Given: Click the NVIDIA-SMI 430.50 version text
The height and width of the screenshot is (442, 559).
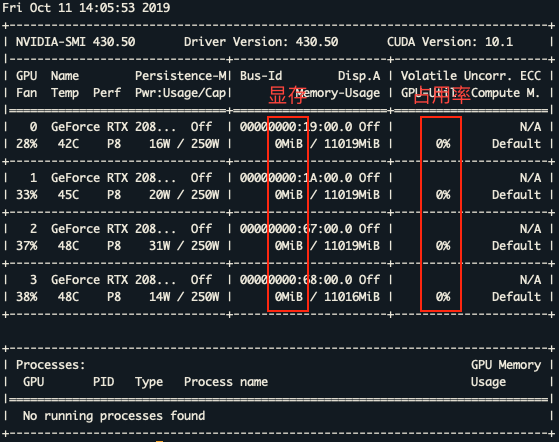Looking at the screenshot, I should point(75,42).
